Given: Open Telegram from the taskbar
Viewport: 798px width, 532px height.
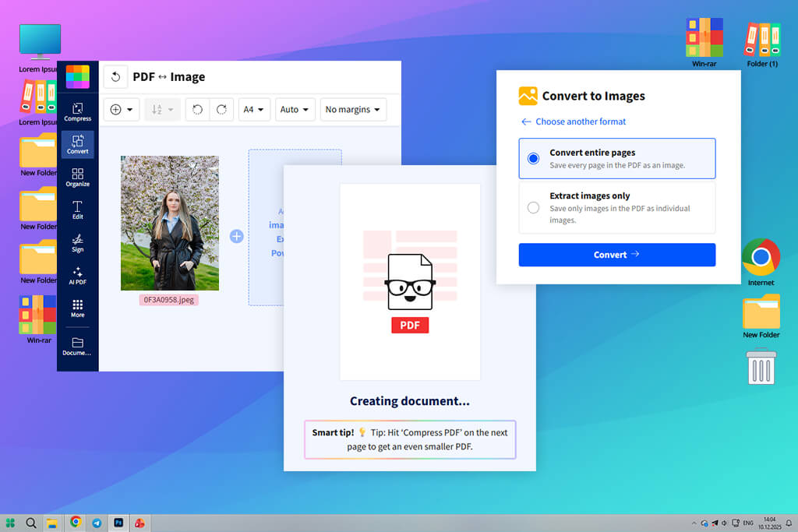Looking at the screenshot, I should [97, 523].
